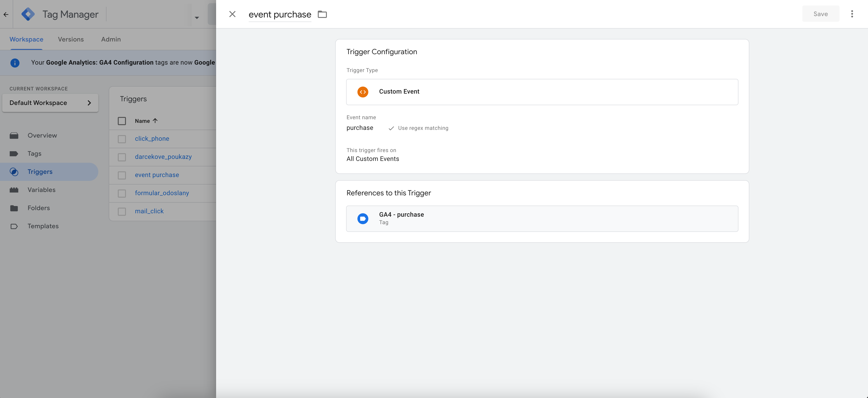This screenshot has width=868, height=398.
Task: Open the three-dot more actions menu
Action: pyautogui.click(x=852, y=14)
